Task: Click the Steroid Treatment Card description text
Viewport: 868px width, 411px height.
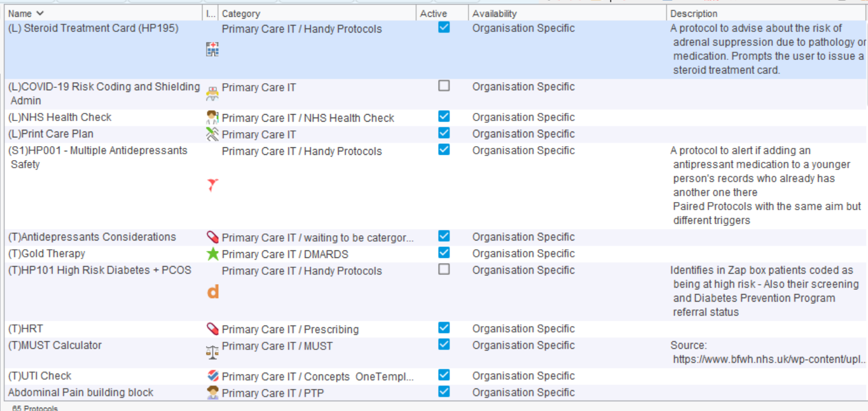Action: pyautogui.click(x=768, y=49)
